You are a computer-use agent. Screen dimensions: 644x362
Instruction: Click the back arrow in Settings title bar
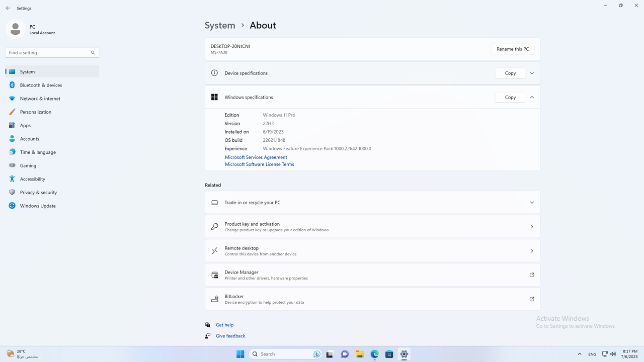(x=8, y=9)
